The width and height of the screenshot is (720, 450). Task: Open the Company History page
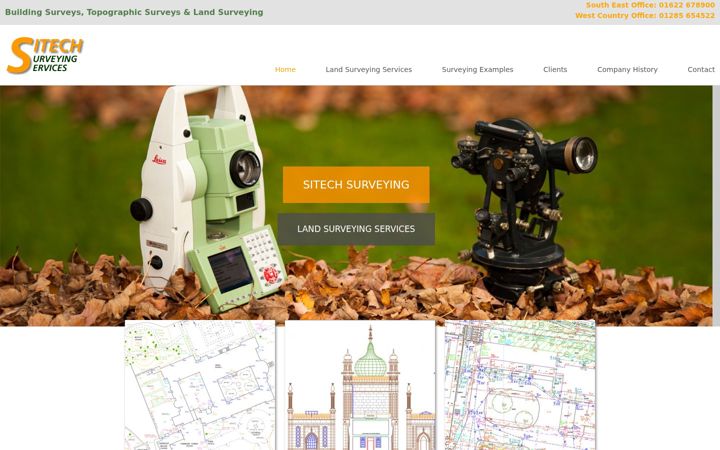(x=627, y=69)
